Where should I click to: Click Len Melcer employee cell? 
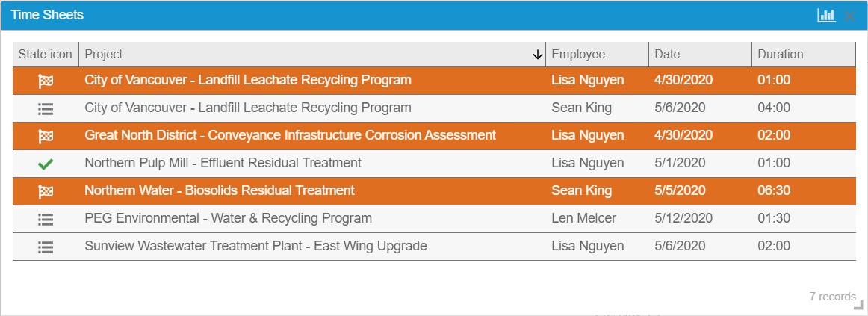click(x=582, y=219)
